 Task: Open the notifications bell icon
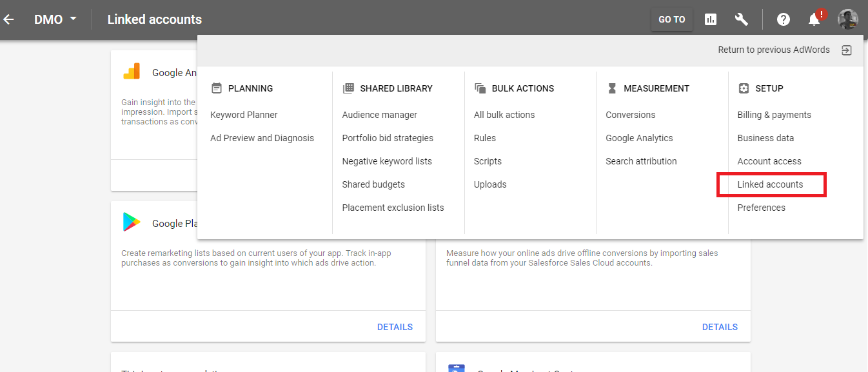tap(814, 19)
